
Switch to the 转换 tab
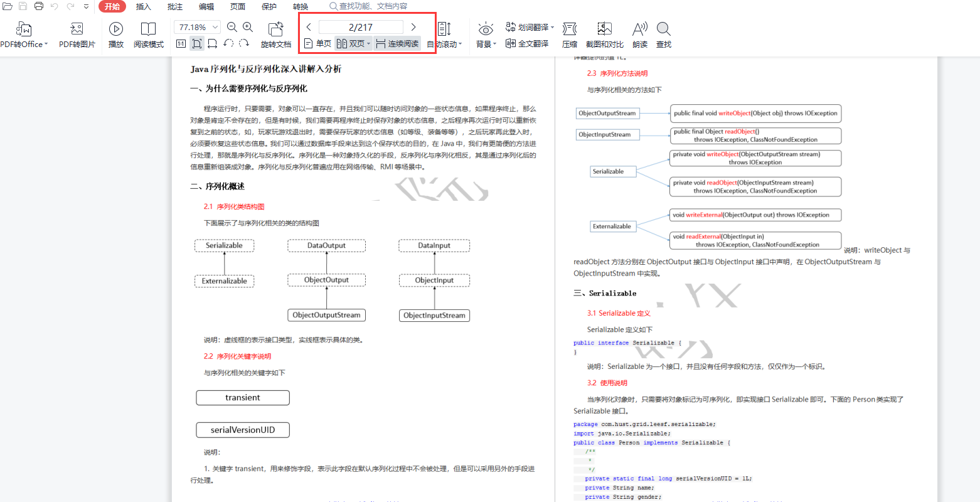[x=301, y=6]
